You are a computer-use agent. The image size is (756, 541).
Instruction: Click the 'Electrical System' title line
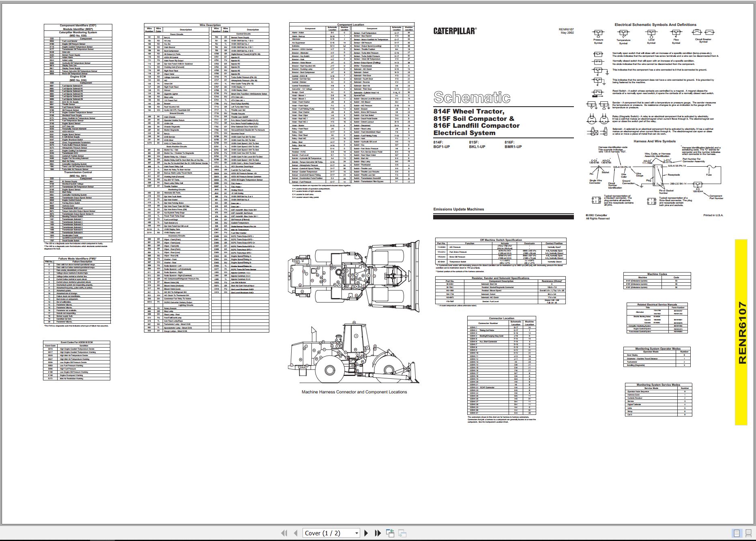coord(464,133)
